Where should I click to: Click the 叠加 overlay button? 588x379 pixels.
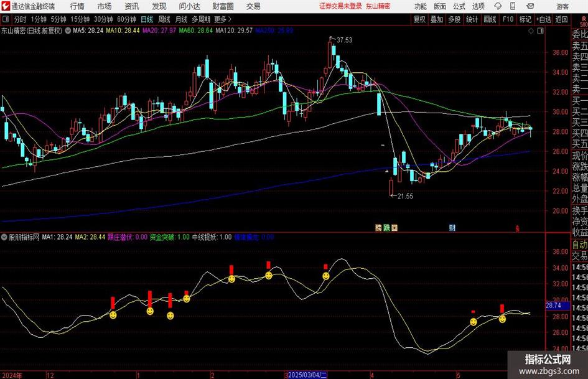pos(437,19)
